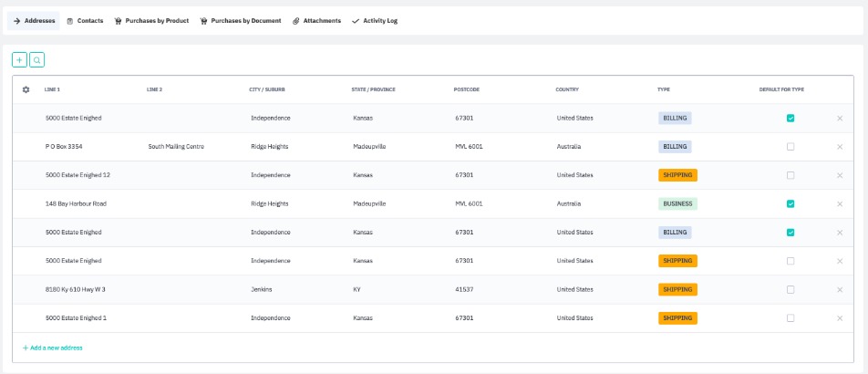Viewport: 868px width, 374px height.
Task: Delete the P O Box 3354 address row
Action: 840,147
